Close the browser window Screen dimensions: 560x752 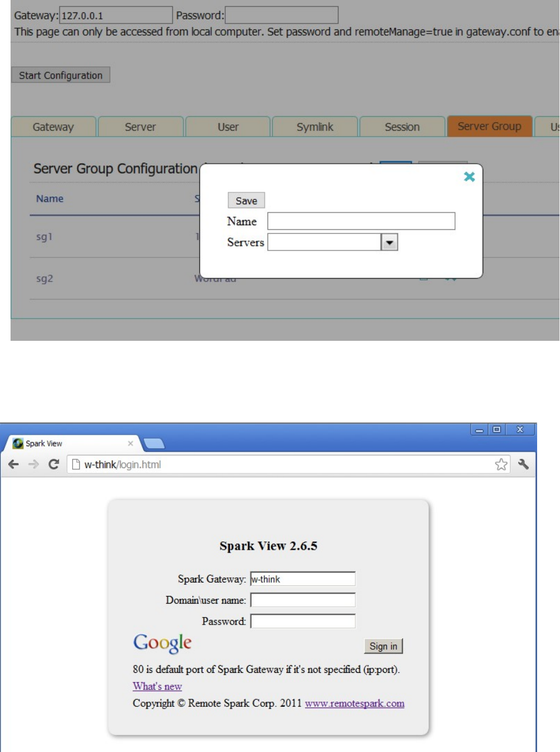[x=520, y=430]
